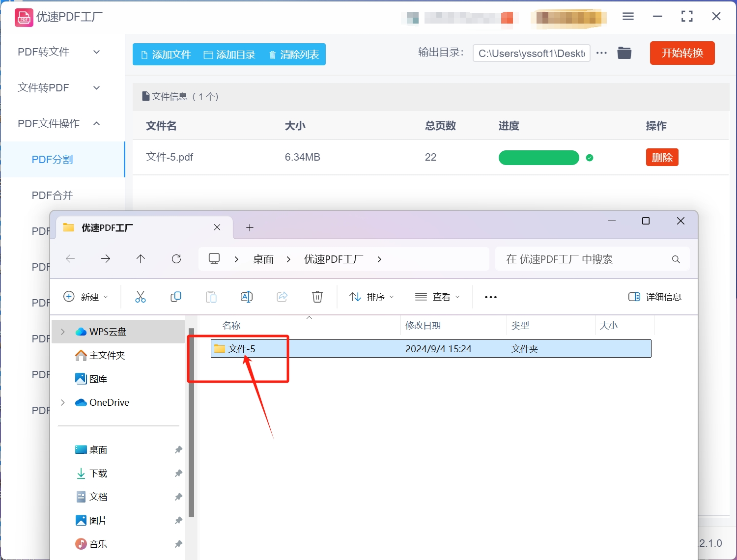Expand the 文件转PDF menu section
Viewport: 737px width, 560px height.
[x=59, y=88]
